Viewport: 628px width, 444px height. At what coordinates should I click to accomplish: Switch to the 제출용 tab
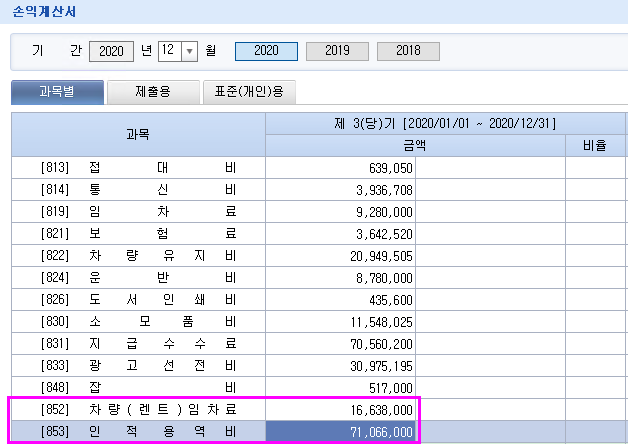(152, 92)
